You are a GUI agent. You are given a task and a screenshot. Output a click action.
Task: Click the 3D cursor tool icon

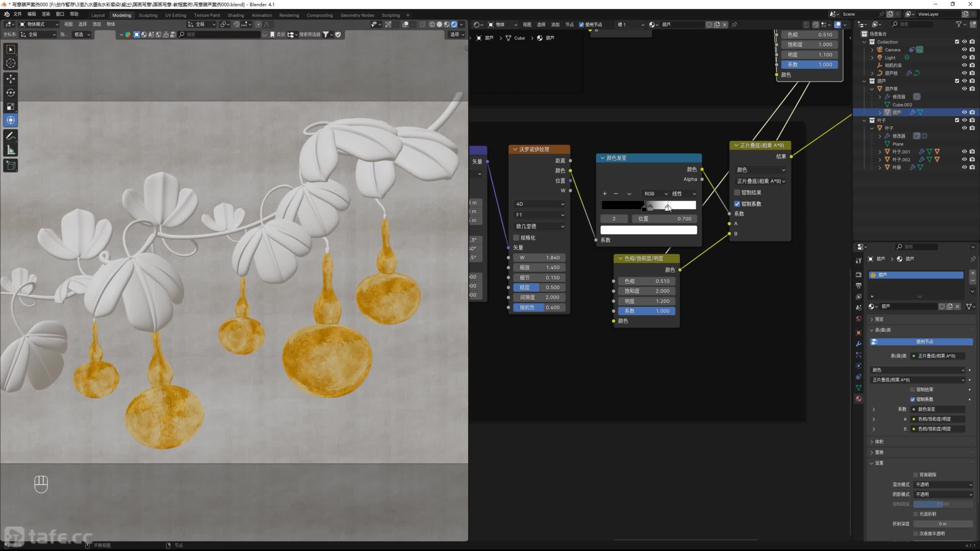pyautogui.click(x=11, y=64)
